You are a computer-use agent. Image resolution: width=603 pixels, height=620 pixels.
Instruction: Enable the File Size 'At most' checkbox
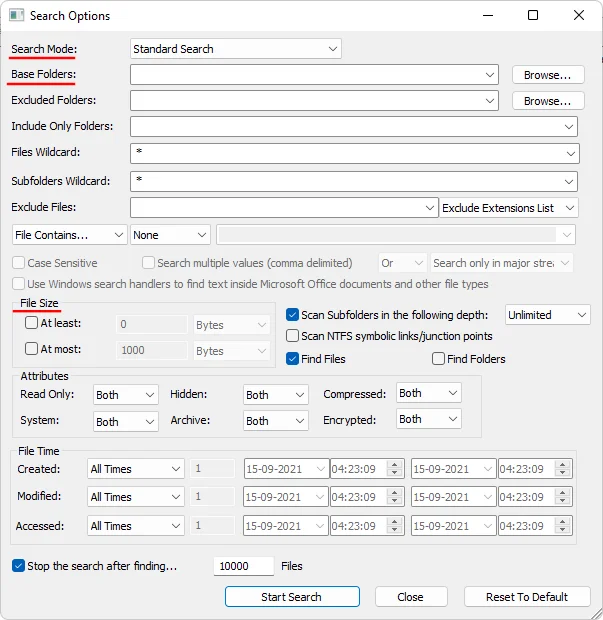tap(32, 350)
